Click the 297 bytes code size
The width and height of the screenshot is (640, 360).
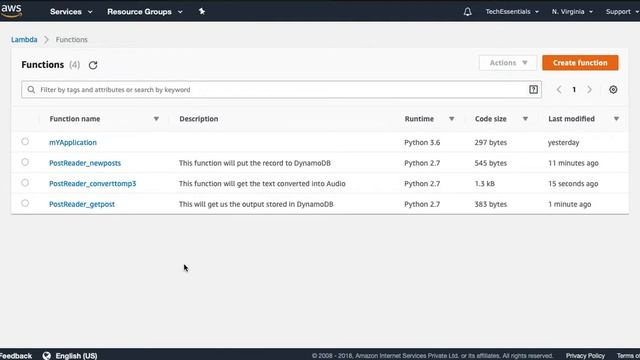pyautogui.click(x=491, y=142)
